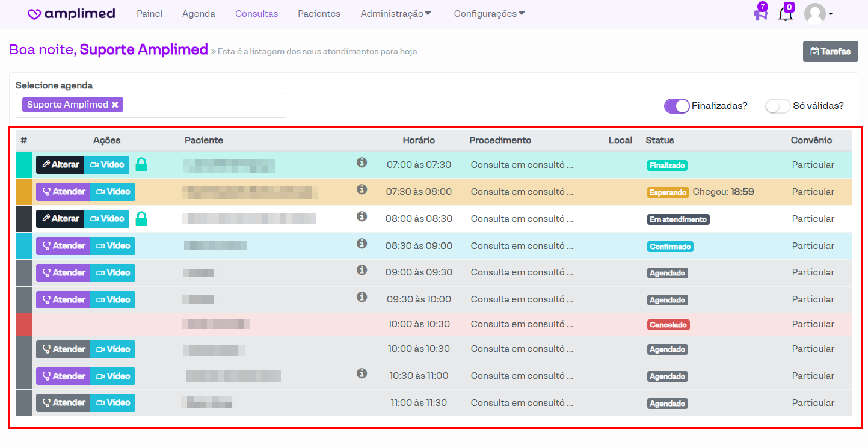
Task: Click orange status color bar of 07:30 row
Action: coord(23,192)
